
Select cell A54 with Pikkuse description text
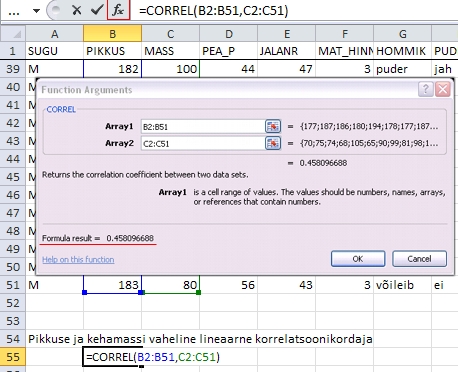pos(54,339)
